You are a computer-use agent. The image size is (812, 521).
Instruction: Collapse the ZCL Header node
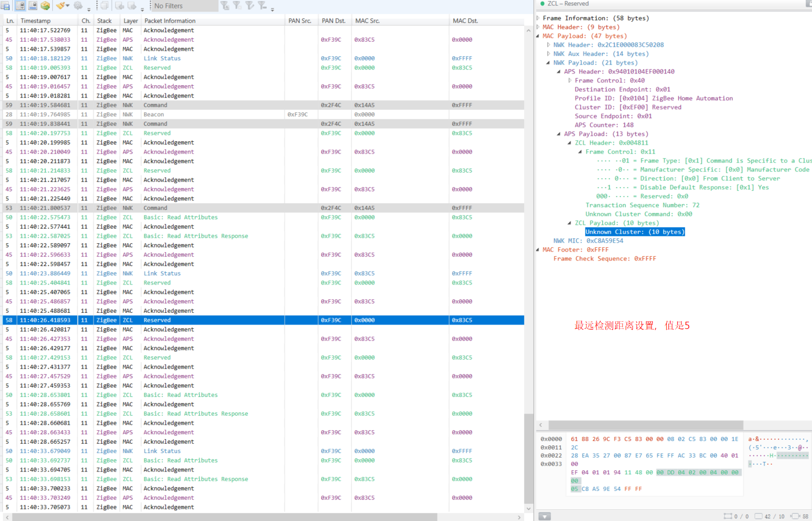pyautogui.click(x=570, y=143)
